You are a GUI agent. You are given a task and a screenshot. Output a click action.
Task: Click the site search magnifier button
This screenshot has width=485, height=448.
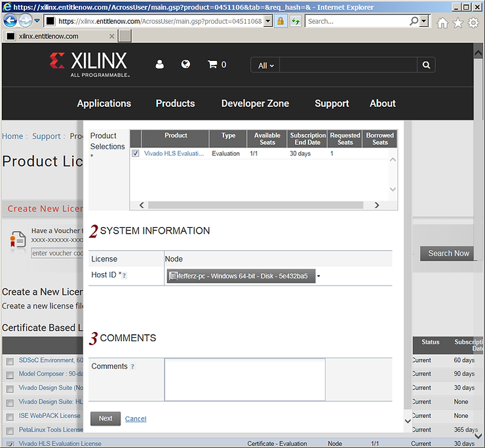click(426, 65)
